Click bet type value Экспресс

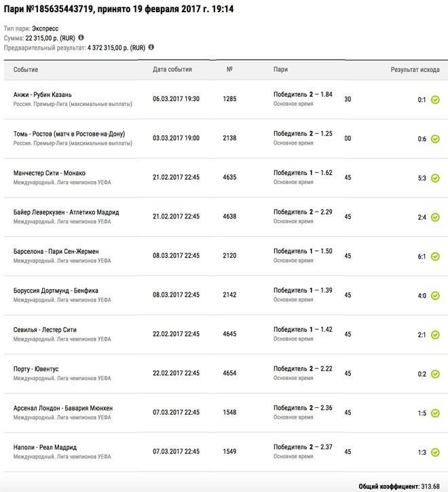[x=45, y=29]
